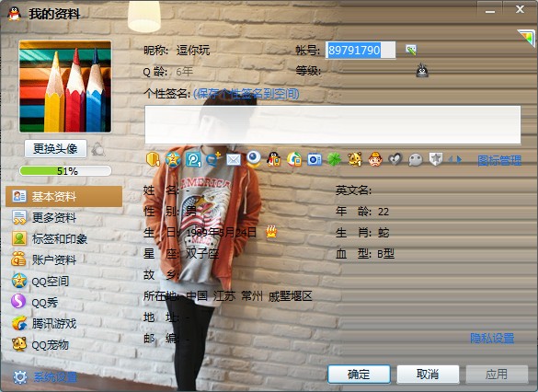Click the colored pencils avatar image
This screenshot has width=538, height=392.
tap(65, 86)
